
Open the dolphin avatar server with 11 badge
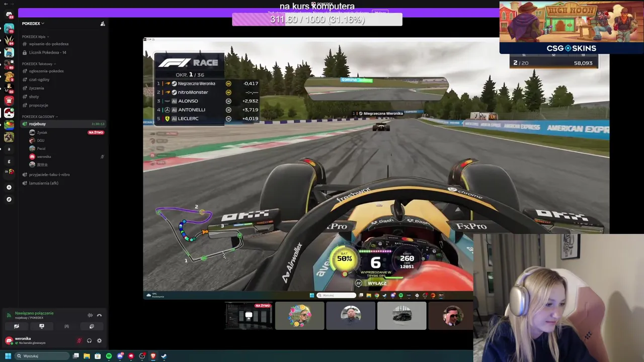9,28
